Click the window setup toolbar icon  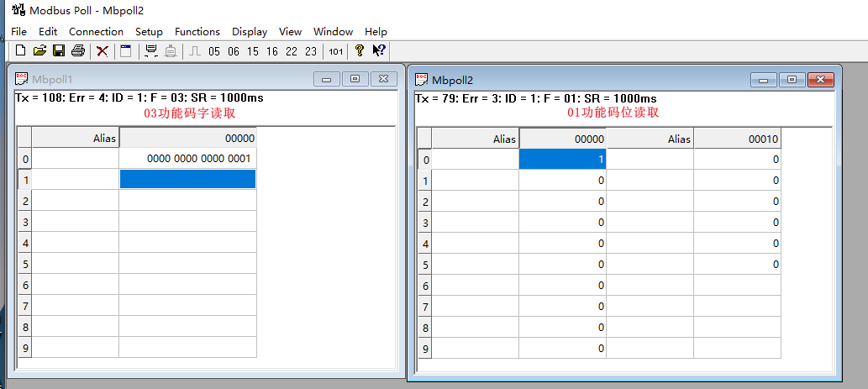click(125, 51)
